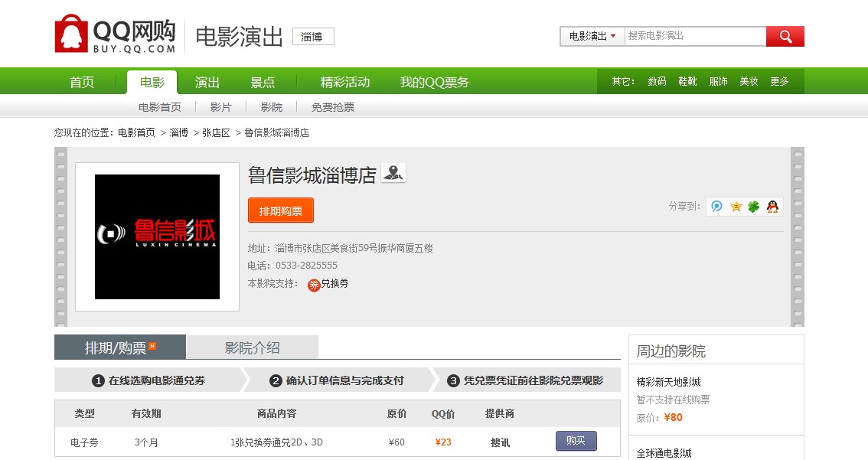The height and width of the screenshot is (460, 868).
Task: Open nearby cinema 精彩新天地影城
Action: [669, 382]
